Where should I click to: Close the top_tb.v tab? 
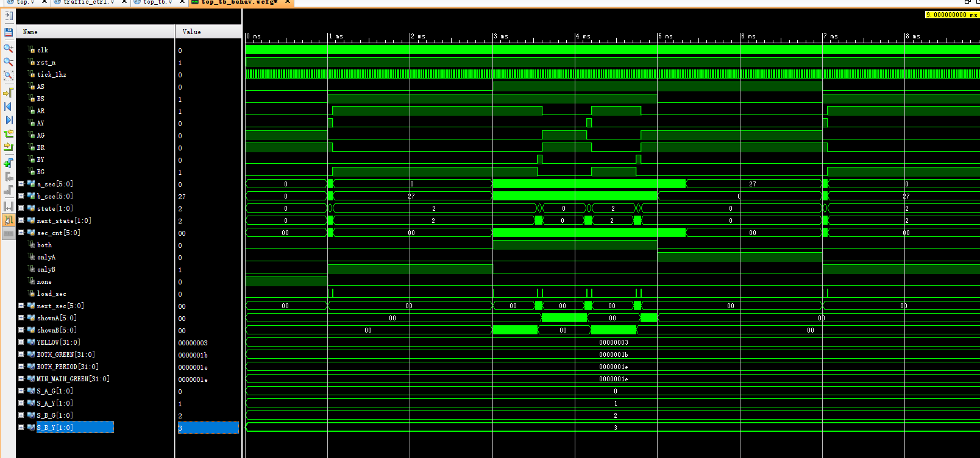182,2
